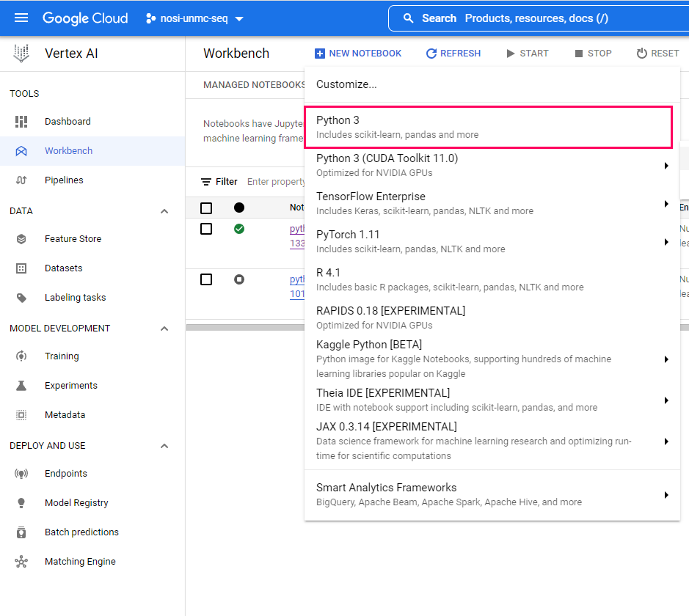Check the stopped notebook row checkbox
The image size is (689, 616).
[206, 279]
